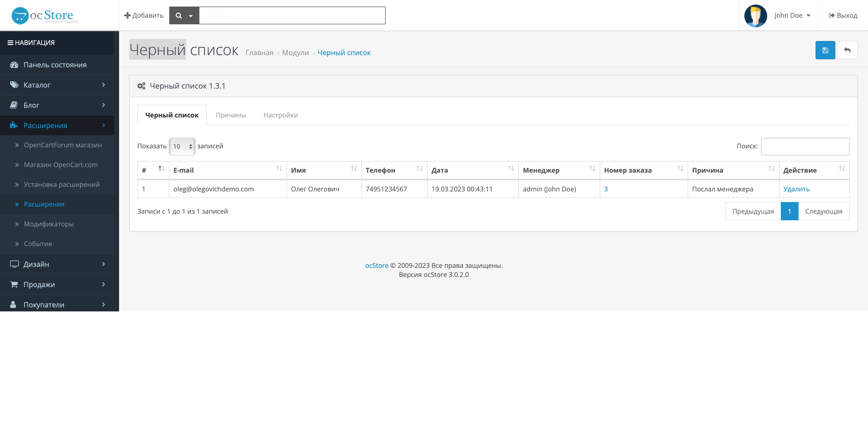Viewport: 868px width, 438px height.
Task: Click the Модули breadcrumb link
Action: point(295,52)
